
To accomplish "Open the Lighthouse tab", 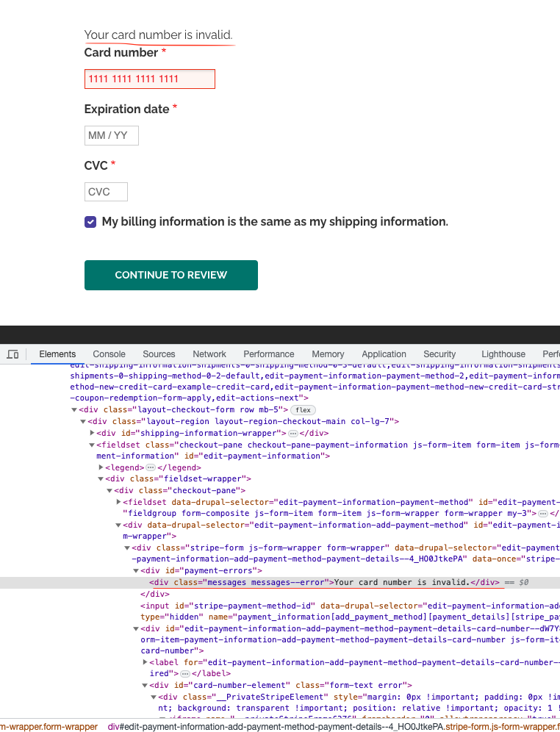I will pos(503,354).
